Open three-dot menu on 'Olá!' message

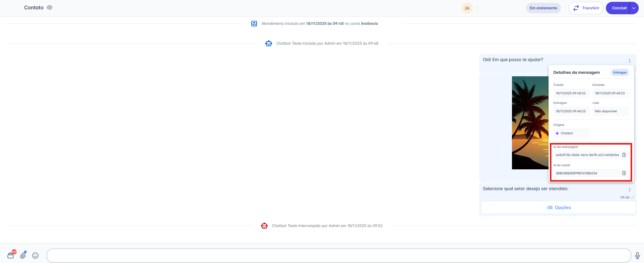(629, 61)
